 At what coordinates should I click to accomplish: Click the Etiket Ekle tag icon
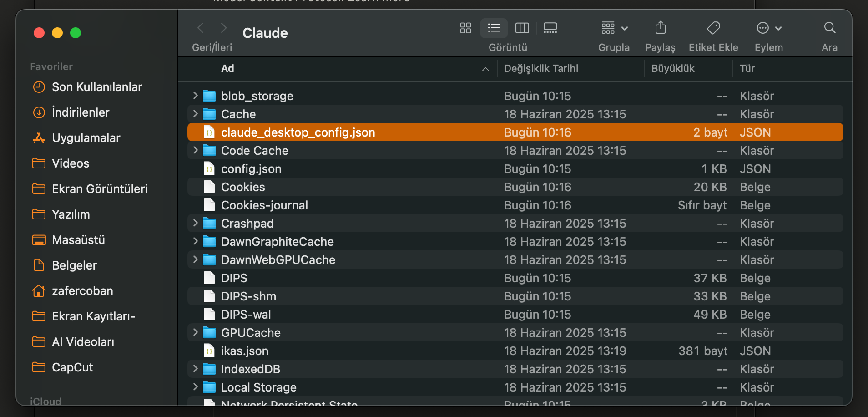(x=713, y=28)
